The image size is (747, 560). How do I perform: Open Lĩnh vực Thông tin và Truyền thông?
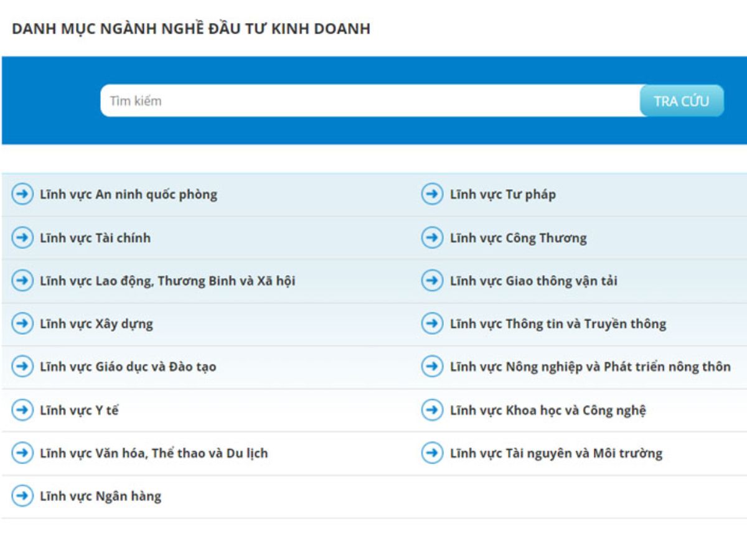click(557, 324)
